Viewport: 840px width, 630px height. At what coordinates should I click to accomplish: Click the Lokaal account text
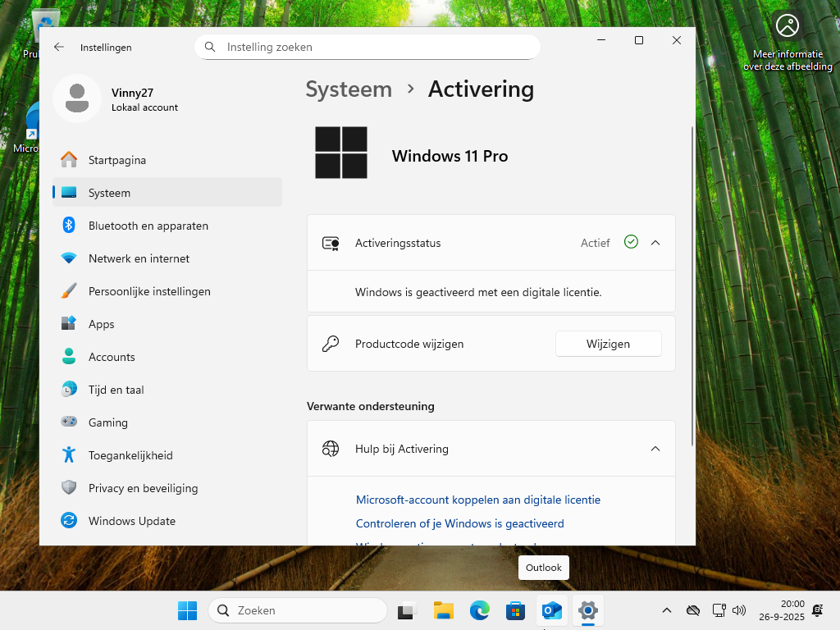[144, 107]
